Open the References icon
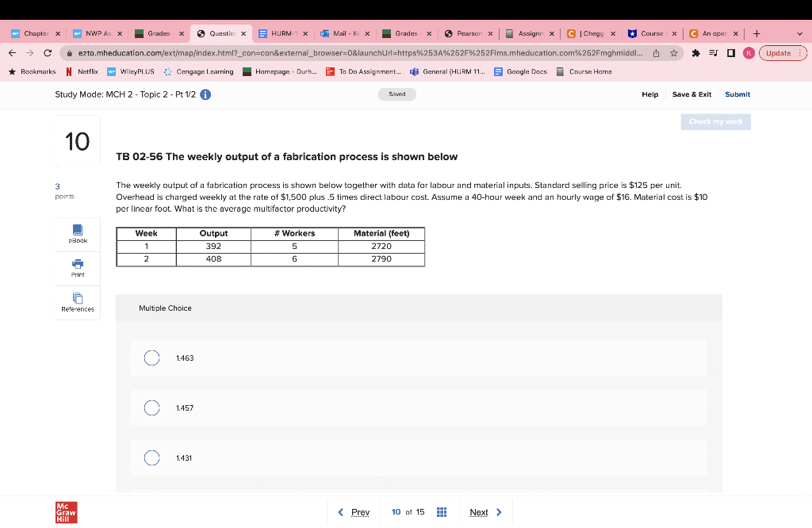Viewport: 812px width, 528px height. 78,302
